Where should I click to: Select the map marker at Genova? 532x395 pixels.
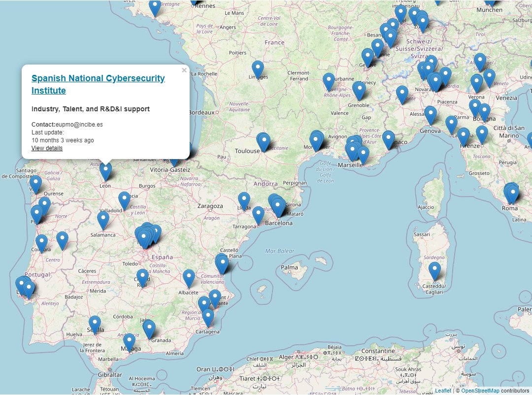pos(430,115)
